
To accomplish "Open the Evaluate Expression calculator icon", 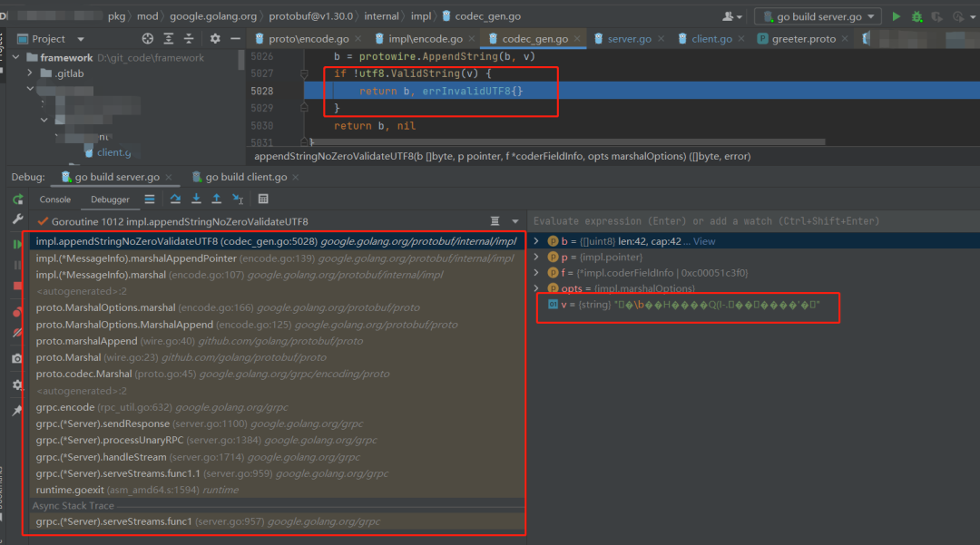I will pos(263,200).
